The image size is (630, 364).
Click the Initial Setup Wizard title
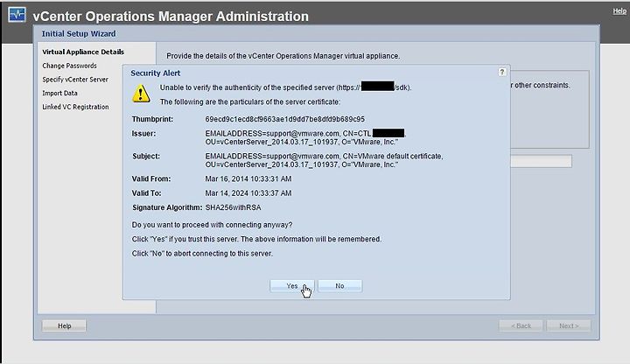[79, 34]
